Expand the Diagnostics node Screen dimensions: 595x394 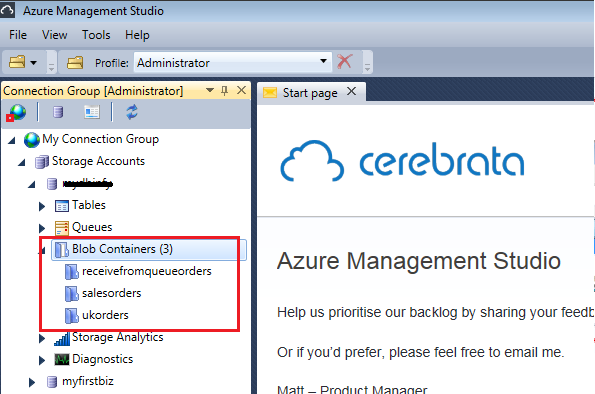[42, 360]
